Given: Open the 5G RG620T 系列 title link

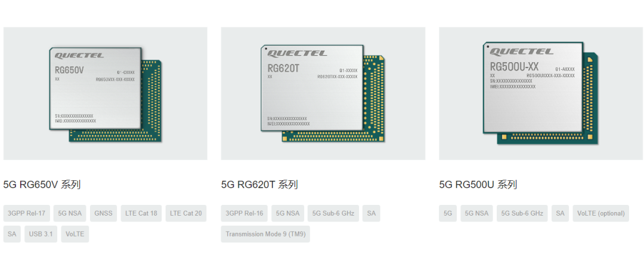Looking at the screenshot, I should click(259, 185).
